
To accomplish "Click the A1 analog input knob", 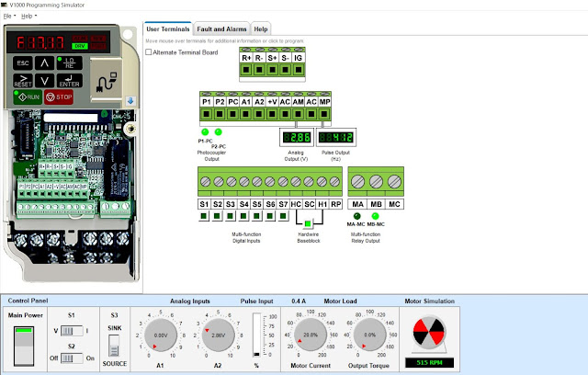I will [161, 335].
